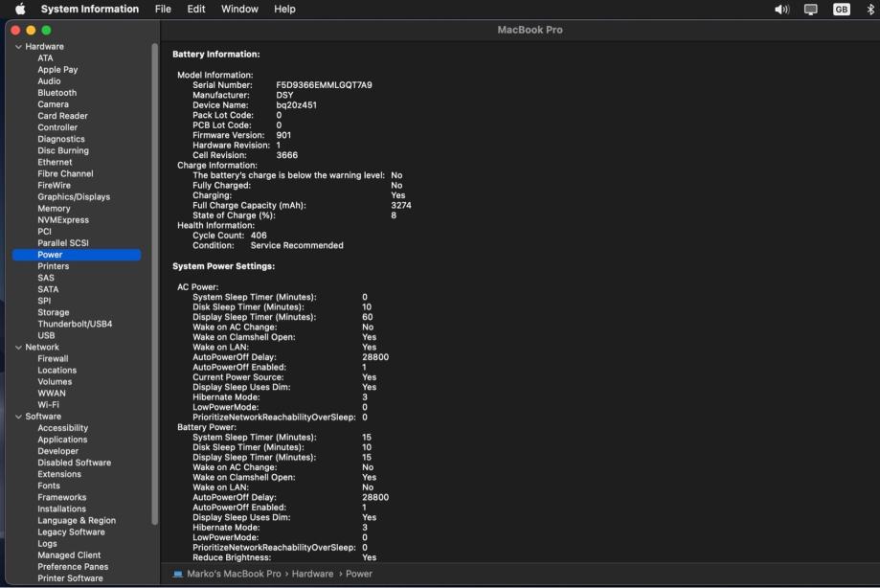Screen dimensions: 880x588
Task: Select Memory in the sidebar
Action: coord(54,208)
